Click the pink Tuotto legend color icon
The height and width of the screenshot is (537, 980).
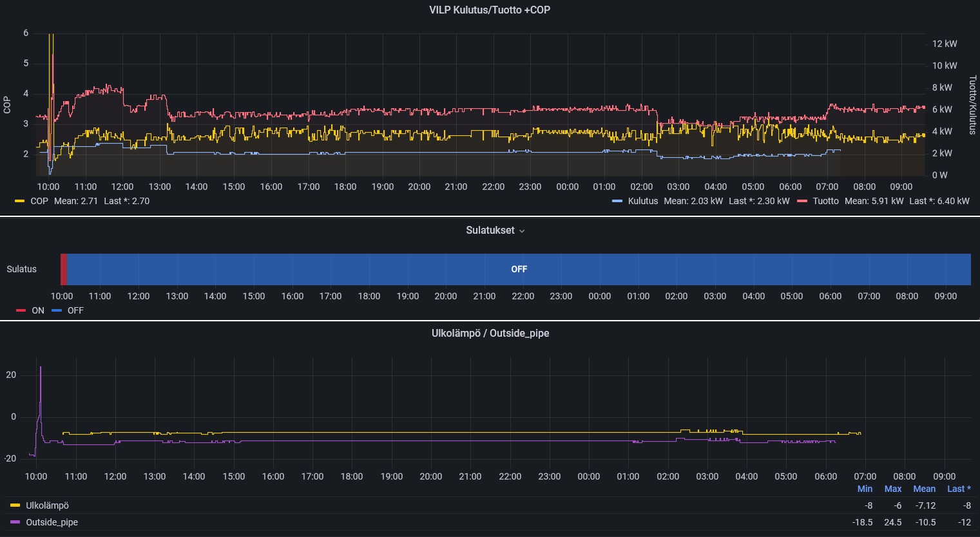[x=802, y=201]
